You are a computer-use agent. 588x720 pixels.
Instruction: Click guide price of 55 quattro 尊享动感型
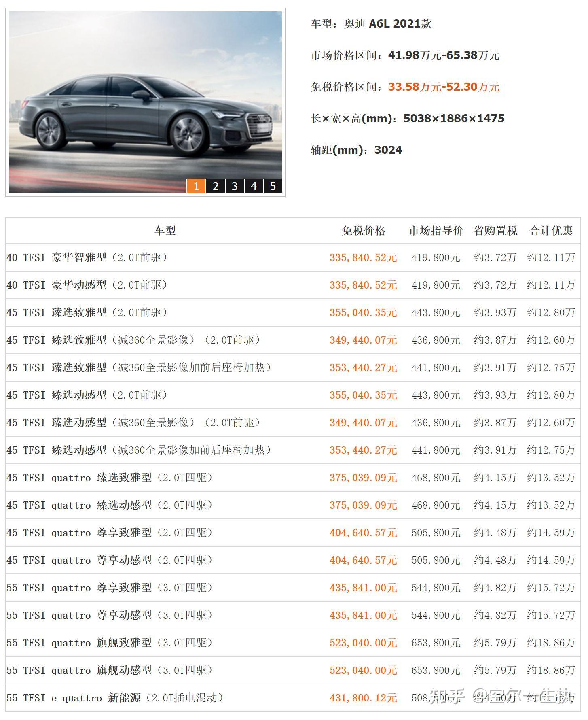pyautogui.click(x=436, y=615)
